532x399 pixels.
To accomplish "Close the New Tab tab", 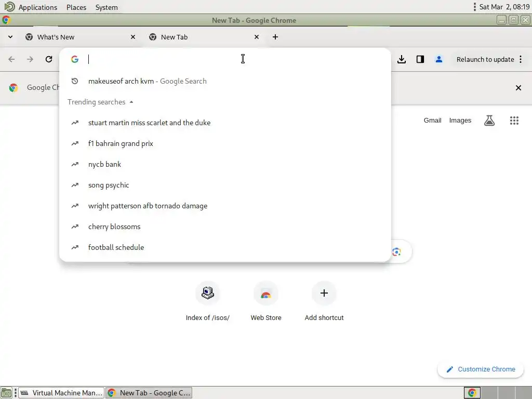I will coord(257,37).
